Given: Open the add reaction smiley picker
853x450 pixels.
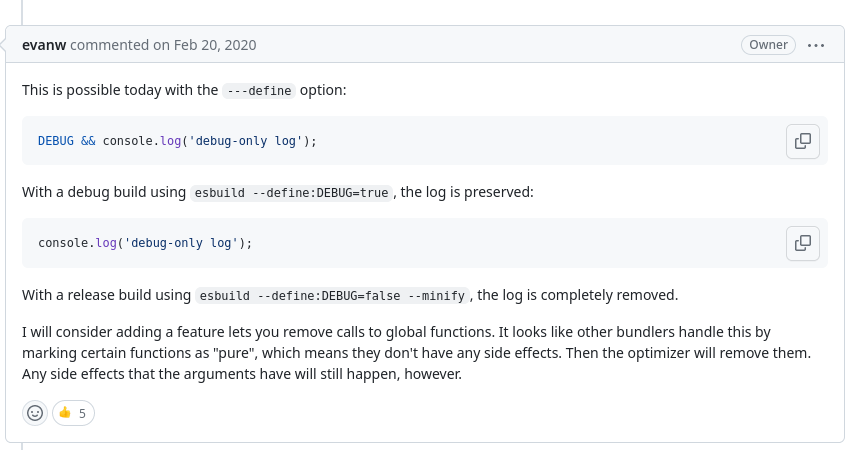Looking at the screenshot, I should point(35,413).
